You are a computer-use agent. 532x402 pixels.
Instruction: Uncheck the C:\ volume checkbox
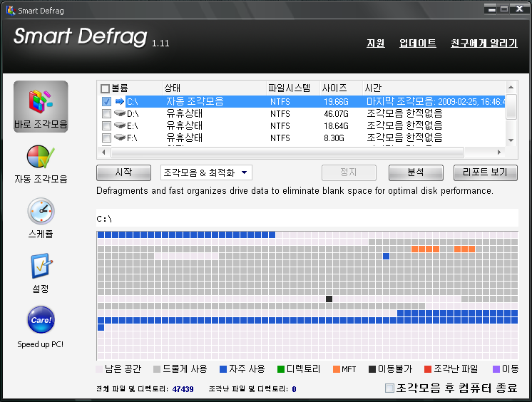[x=106, y=101]
